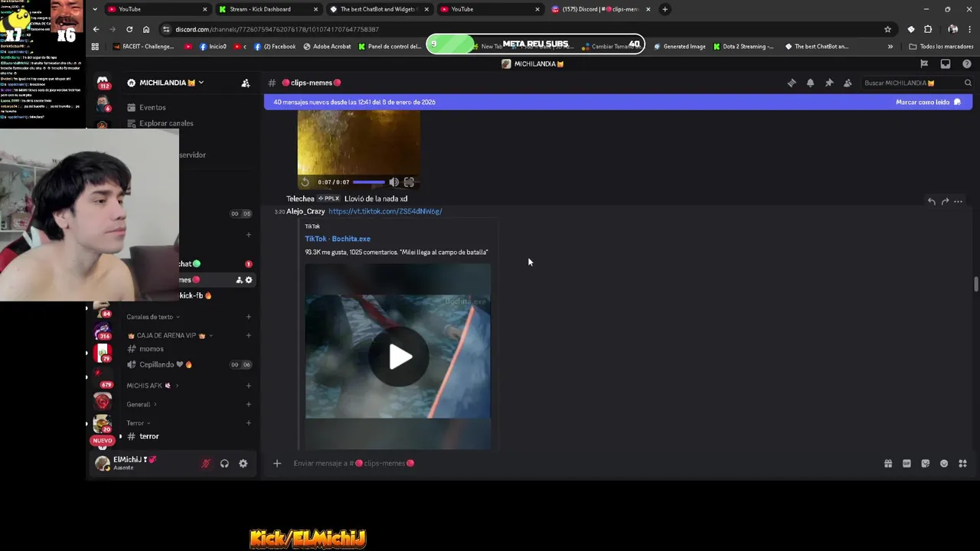Screen dimensions: 980x551
Task: Forward the message arrow icon
Action: [945, 201]
